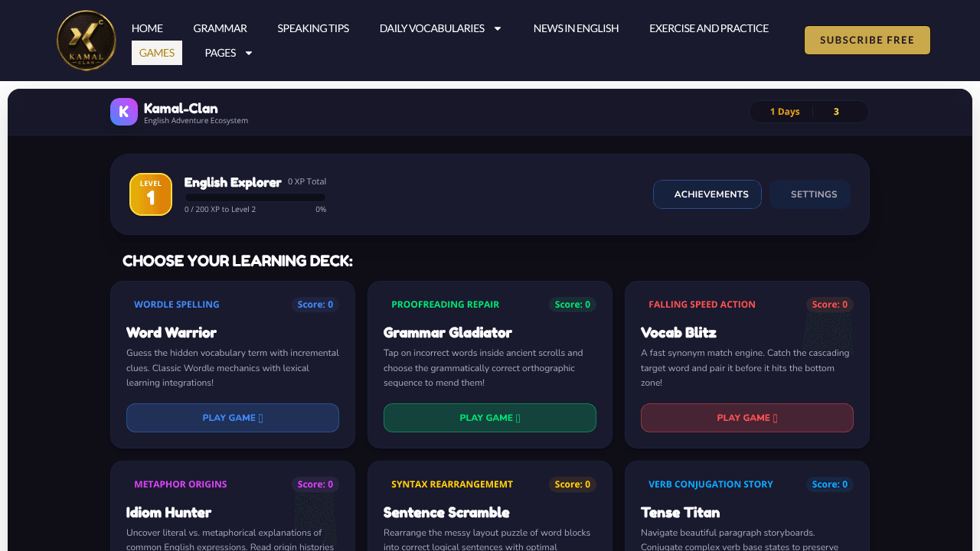Play the Word Warrior game
Screen dimensions: 980x551
click(233, 418)
